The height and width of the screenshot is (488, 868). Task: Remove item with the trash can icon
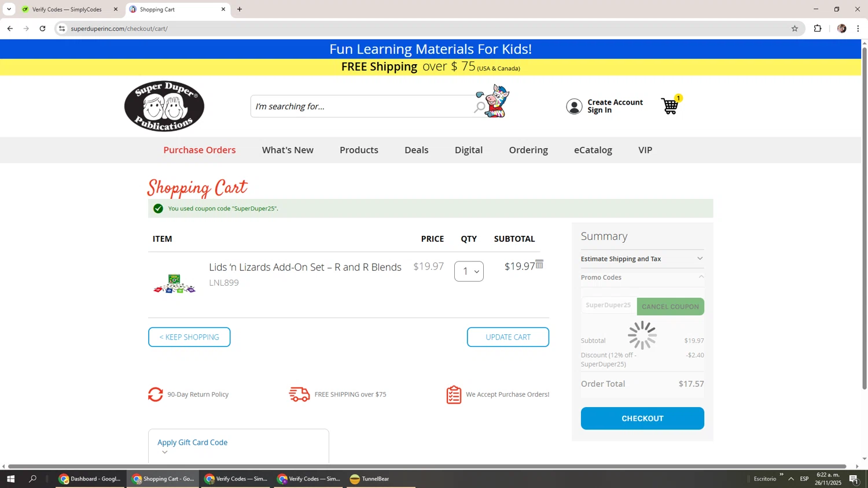[539, 264]
